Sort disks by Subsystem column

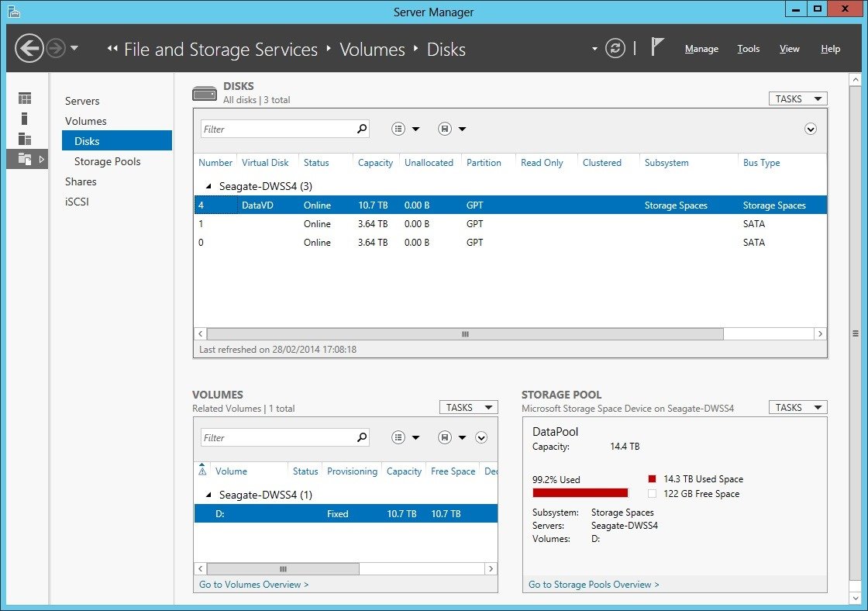coord(666,162)
